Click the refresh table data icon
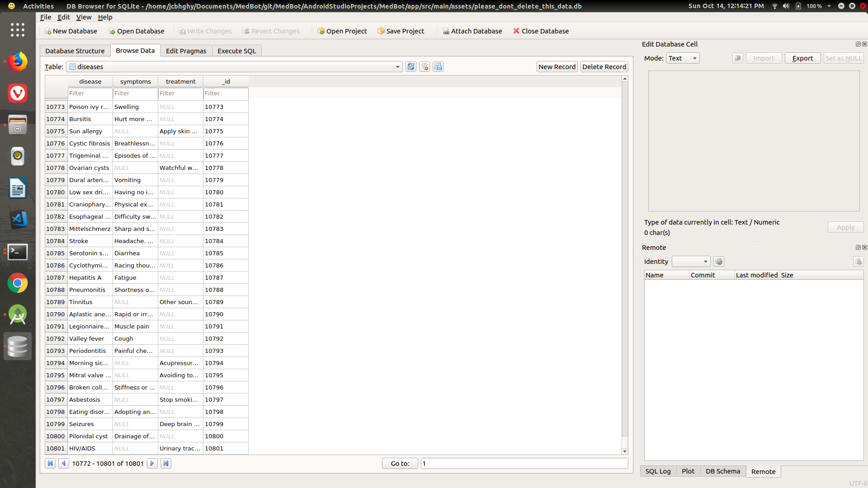Viewport: 868px width, 488px height. click(410, 67)
